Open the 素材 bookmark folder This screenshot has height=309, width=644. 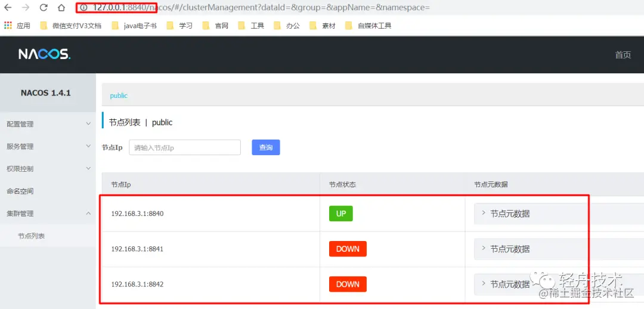point(323,26)
